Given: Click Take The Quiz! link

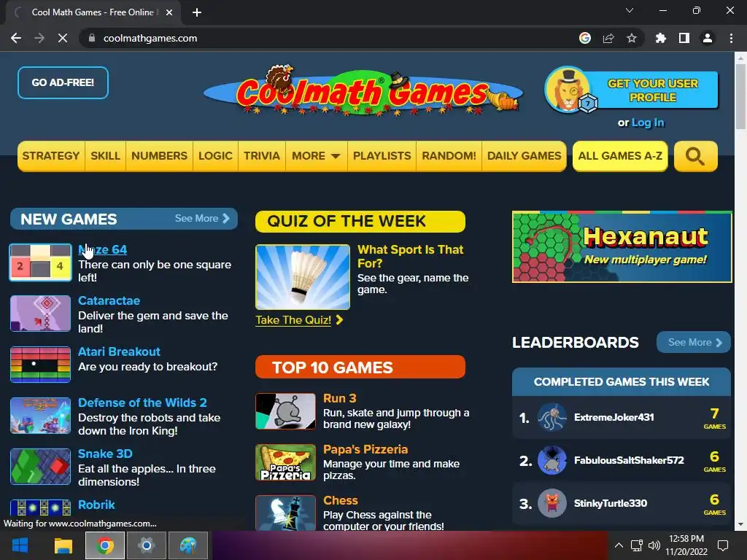Looking at the screenshot, I should (x=299, y=320).
